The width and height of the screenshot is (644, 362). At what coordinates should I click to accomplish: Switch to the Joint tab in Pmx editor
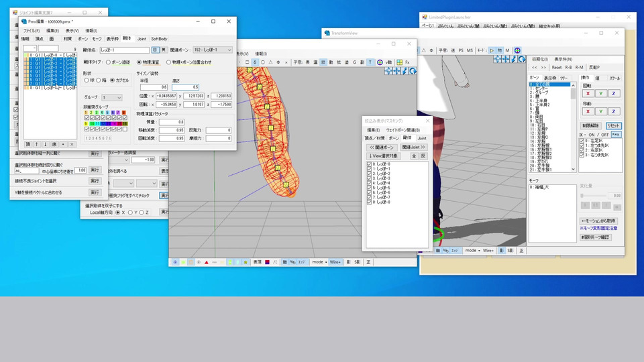point(142,39)
